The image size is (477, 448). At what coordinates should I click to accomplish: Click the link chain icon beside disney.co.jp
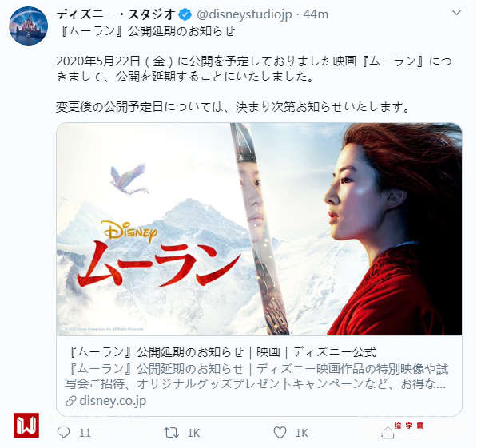[70, 401]
